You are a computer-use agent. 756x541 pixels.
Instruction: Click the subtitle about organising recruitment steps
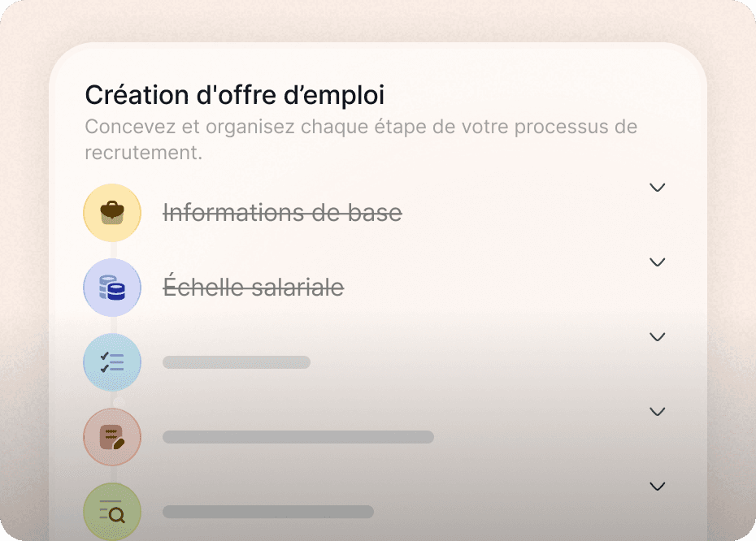pos(361,140)
